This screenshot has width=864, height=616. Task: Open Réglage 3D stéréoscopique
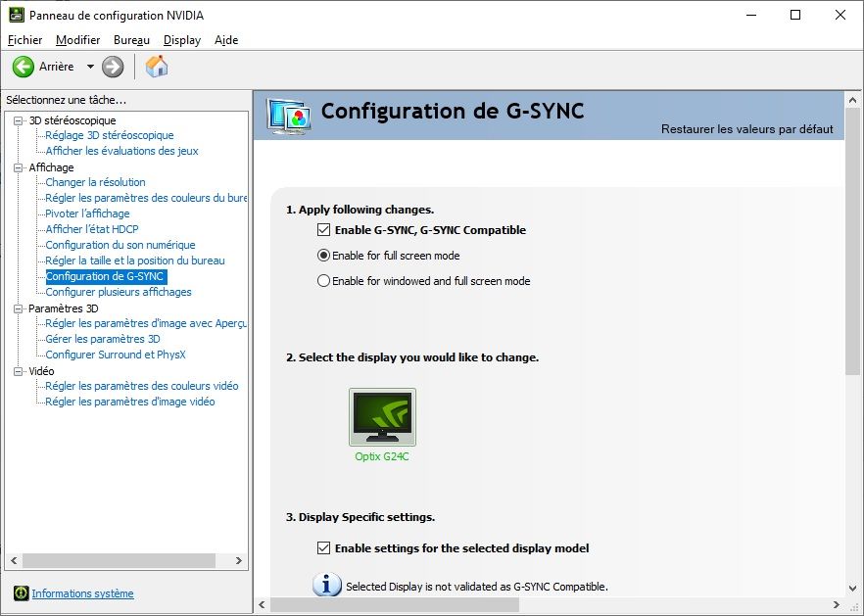click(x=109, y=135)
